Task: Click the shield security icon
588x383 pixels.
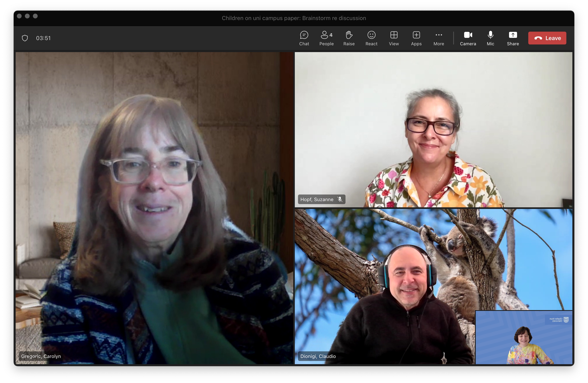Action: tap(25, 38)
